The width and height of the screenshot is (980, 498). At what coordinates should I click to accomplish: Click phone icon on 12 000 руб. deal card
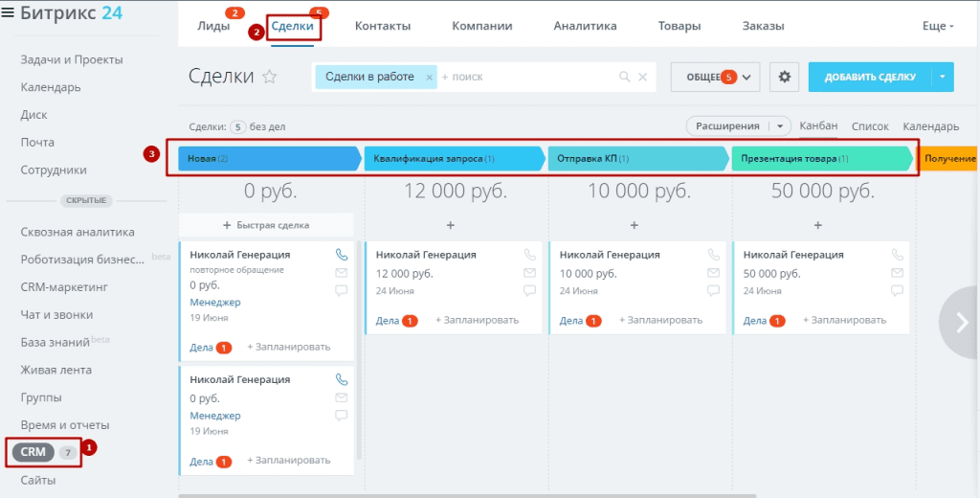click(529, 255)
